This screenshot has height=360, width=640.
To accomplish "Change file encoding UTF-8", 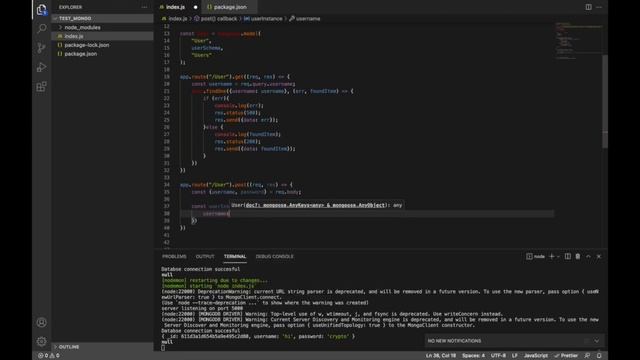I will pyautogui.click(x=498, y=356).
